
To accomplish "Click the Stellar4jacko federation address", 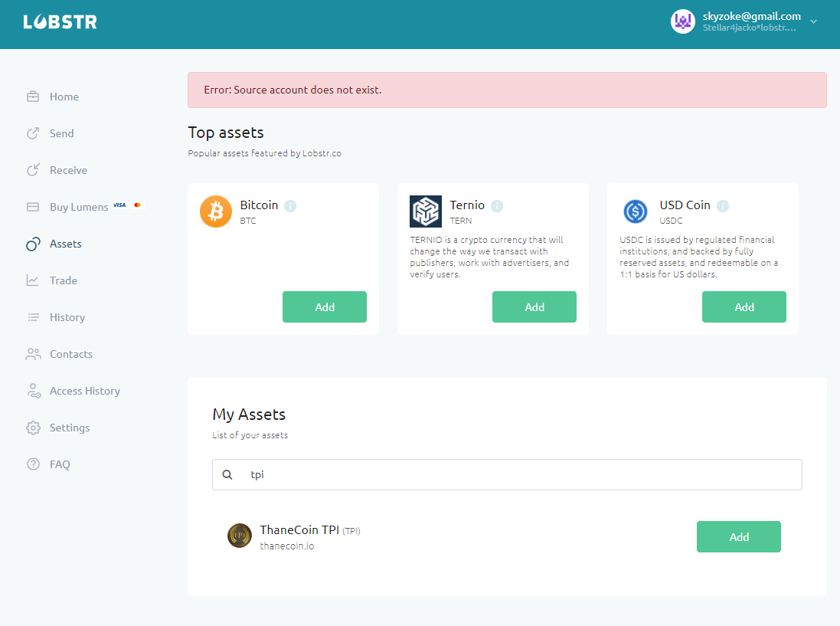I will (749, 28).
